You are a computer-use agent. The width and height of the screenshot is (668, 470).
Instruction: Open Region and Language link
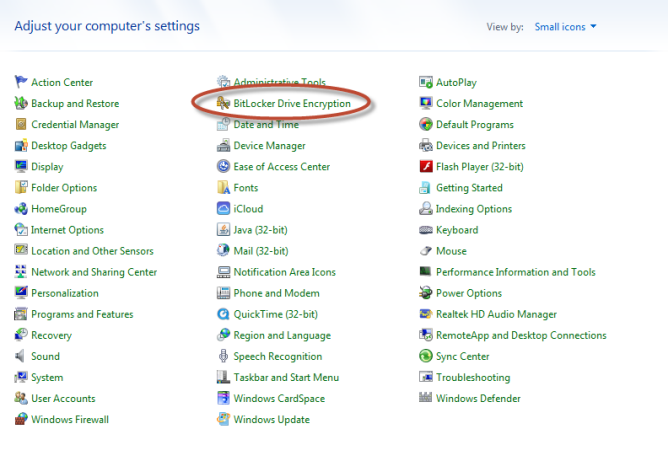coord(282,335)
